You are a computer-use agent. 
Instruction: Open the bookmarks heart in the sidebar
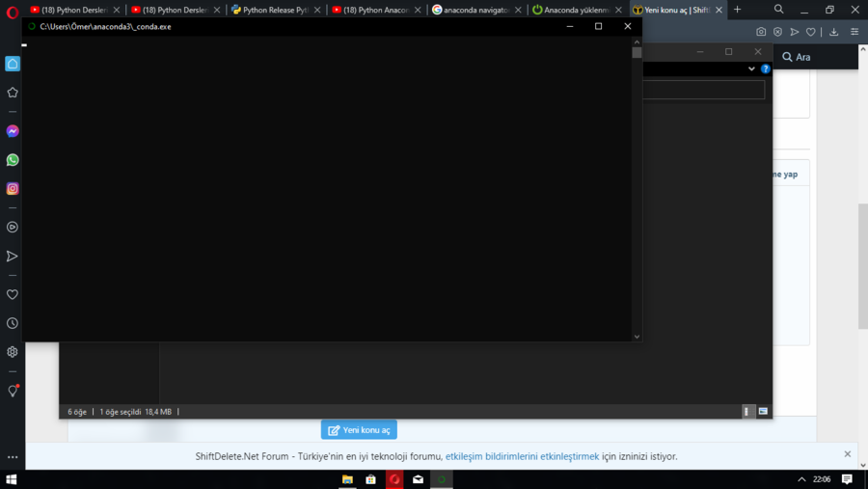point(13,294)
